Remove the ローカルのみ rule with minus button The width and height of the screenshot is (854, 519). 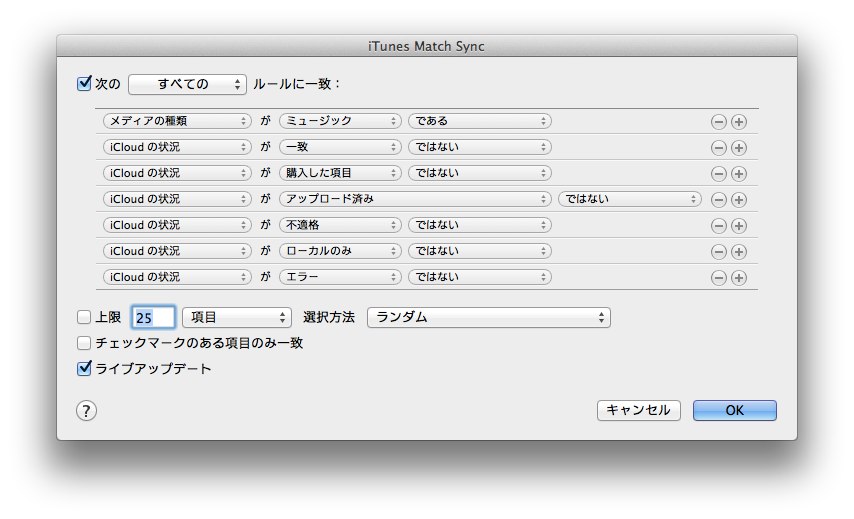(x=719, y=252)
